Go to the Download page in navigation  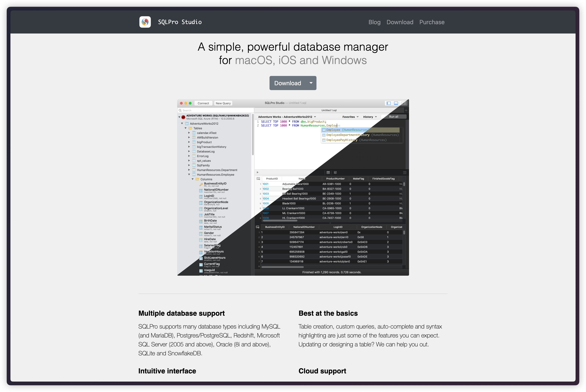coord(400,22)
